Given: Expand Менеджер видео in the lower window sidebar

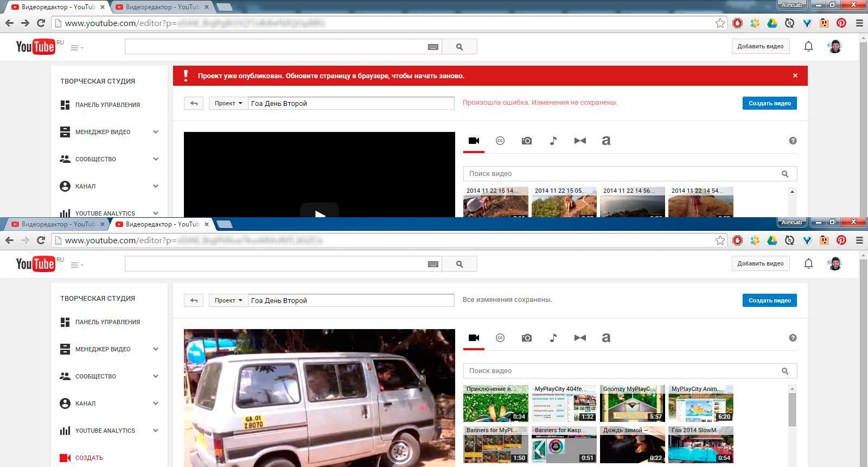Looking at the screenshot, I should click(x=156, y=349).
